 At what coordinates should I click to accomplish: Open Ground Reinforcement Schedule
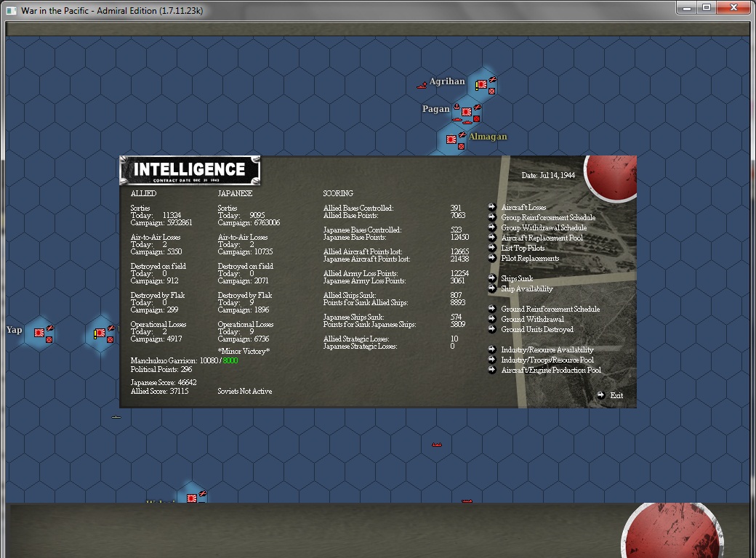coord(550,309)
